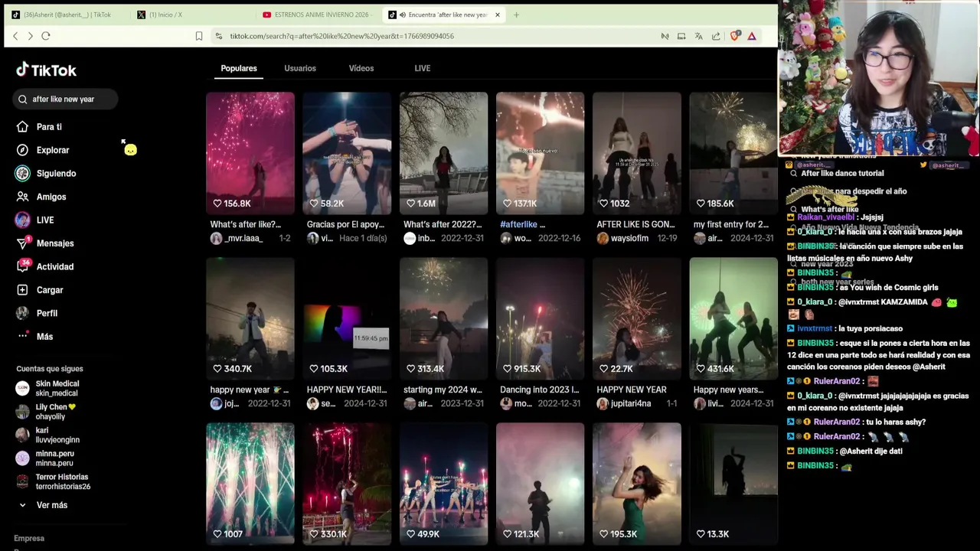Open video with 1007 likes
Viewport: 980px width, 551px height.
pos(250,484)
